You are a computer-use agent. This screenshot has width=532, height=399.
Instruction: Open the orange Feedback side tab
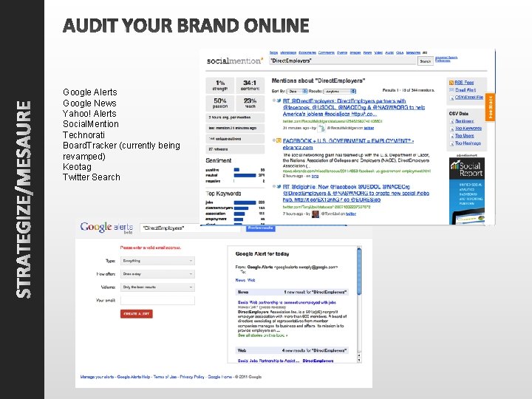click(491, 107)
